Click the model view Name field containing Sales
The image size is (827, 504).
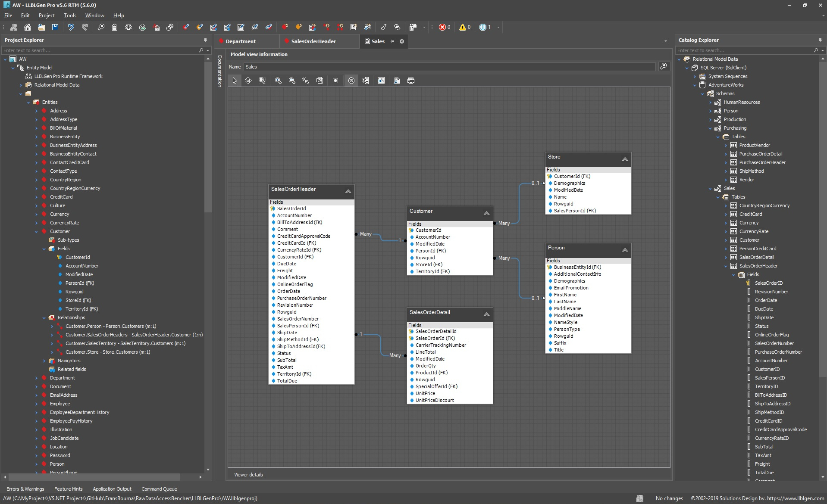pyautogui.click(x=449, y=67)
